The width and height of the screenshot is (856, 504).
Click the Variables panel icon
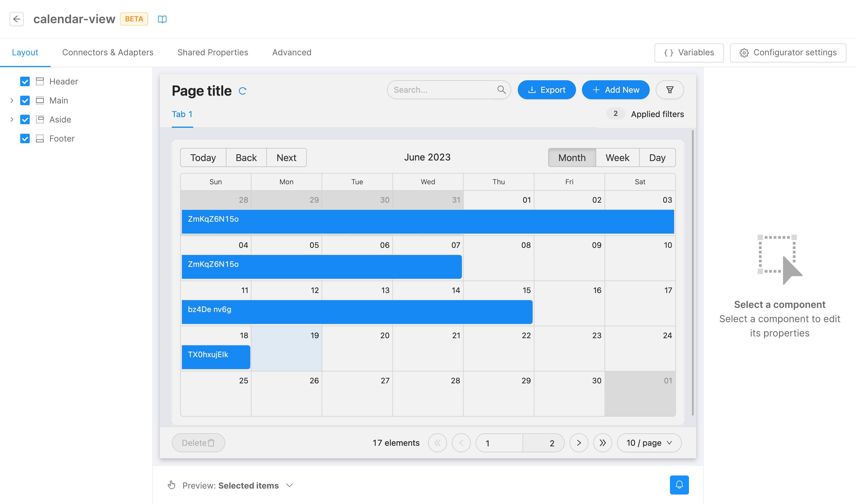pyautogui.click(x=668, y=53)
